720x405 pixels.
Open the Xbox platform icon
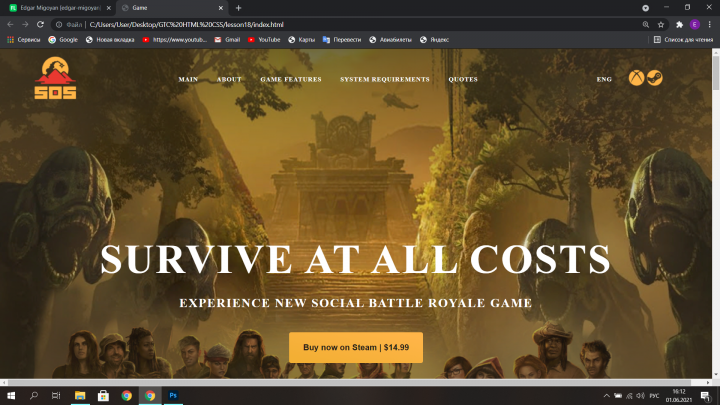[636, 78]
